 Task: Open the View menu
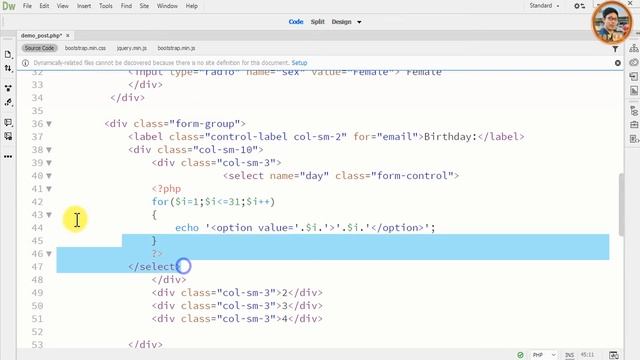tap(62, 6)
